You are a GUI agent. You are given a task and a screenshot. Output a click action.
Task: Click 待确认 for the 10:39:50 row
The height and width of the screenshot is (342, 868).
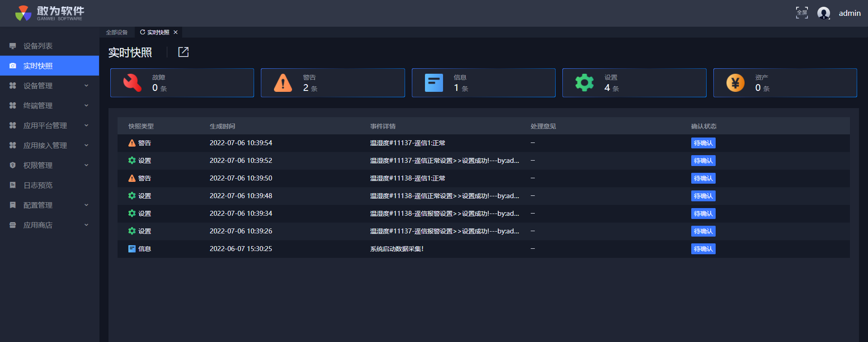point(703,178)
